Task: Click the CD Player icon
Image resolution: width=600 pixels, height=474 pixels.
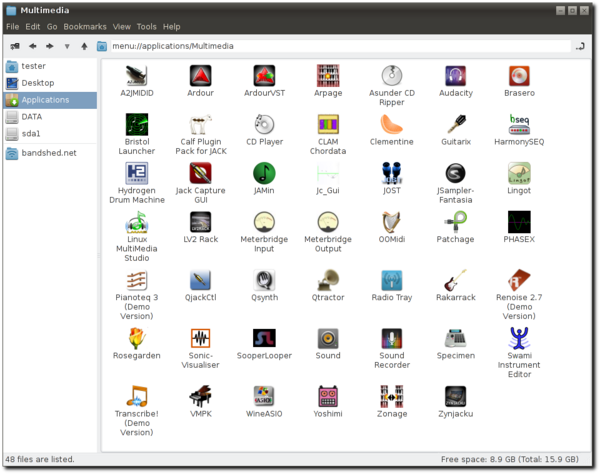Action: pos(264,124)
